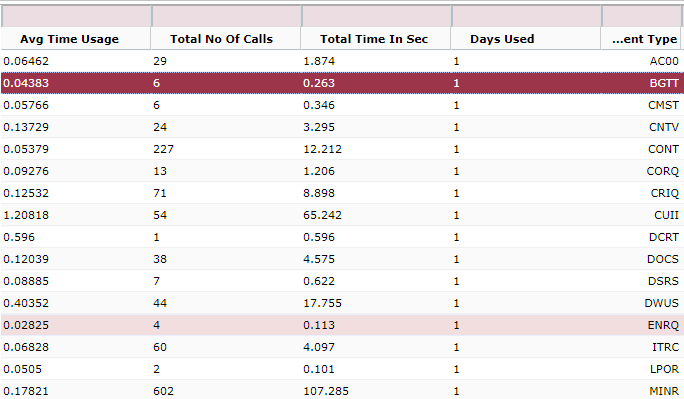Viewport: 684px width, 399px height.
Task: Select the CMST row
Action: coord(342,105)
